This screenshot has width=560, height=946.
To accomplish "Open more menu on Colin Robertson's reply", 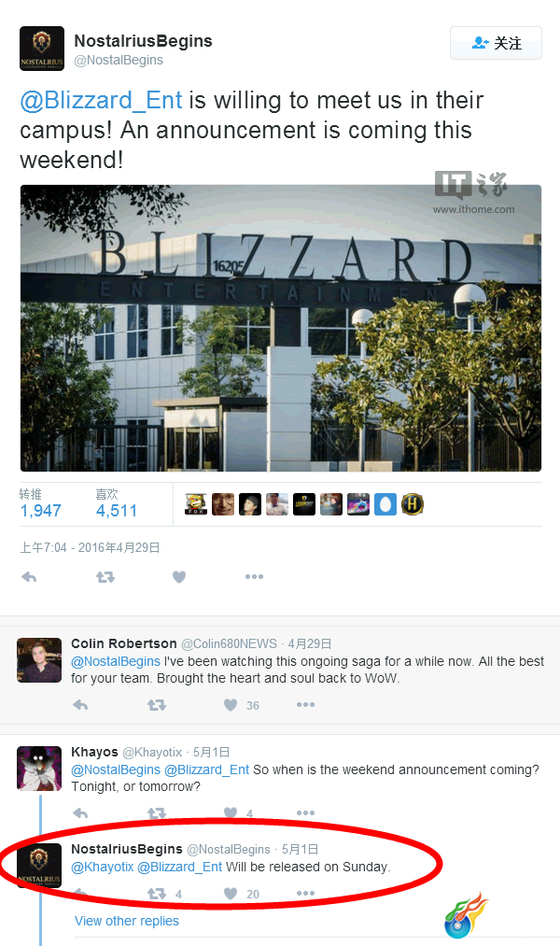I will tap(305, 705).
